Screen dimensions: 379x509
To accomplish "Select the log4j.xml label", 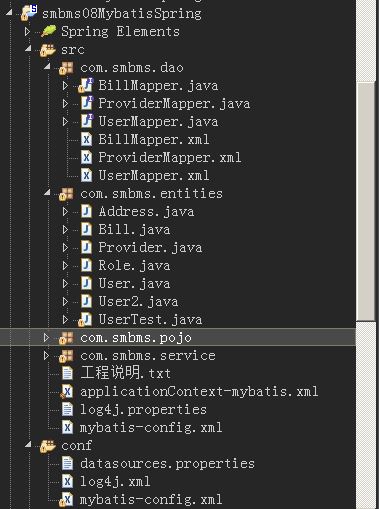I will (115, 482).
